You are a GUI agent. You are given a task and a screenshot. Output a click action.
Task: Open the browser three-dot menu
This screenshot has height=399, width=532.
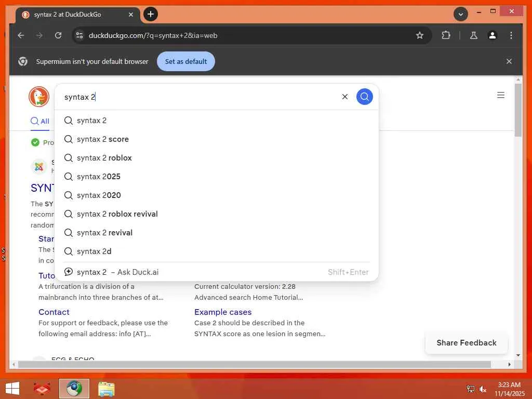point(511,35)
